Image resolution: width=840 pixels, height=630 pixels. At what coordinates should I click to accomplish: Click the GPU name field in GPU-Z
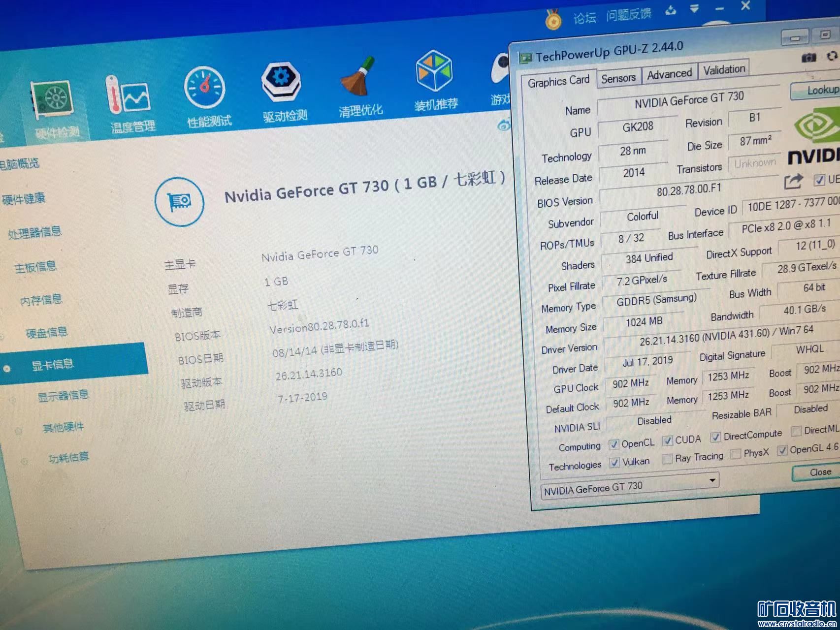tap(689, 100)
